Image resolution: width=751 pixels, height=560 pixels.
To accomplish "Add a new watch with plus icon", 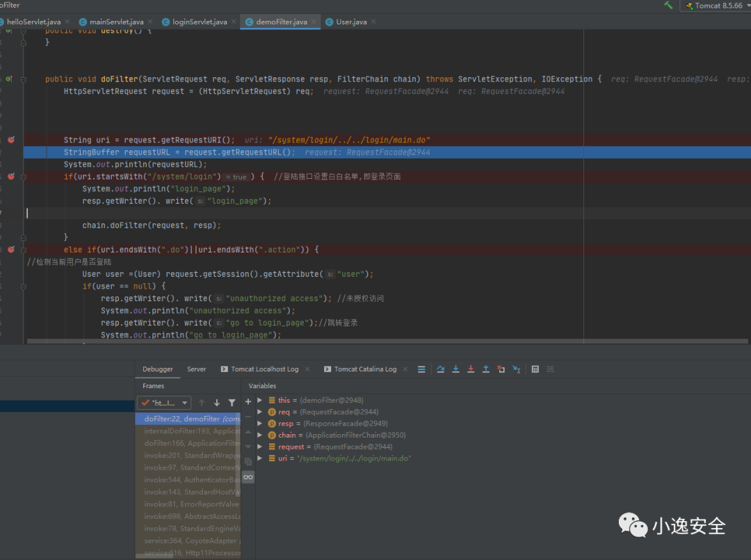I will click(248, 401).
